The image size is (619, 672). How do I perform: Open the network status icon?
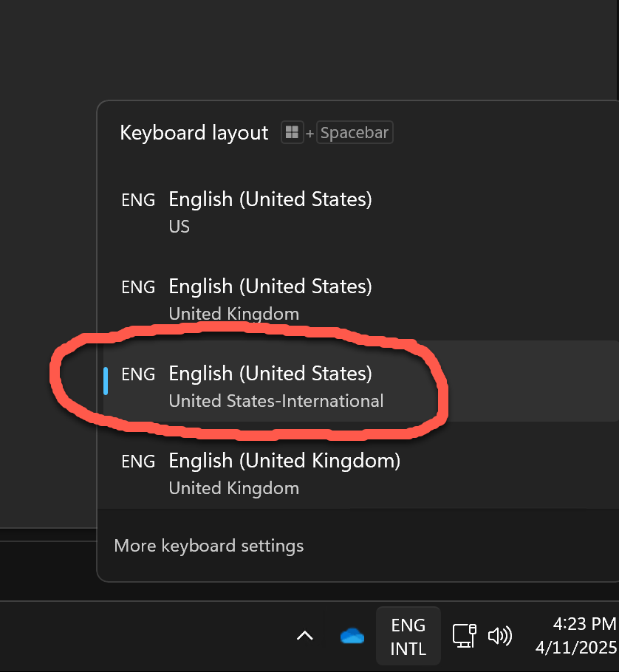click(464, 636)
